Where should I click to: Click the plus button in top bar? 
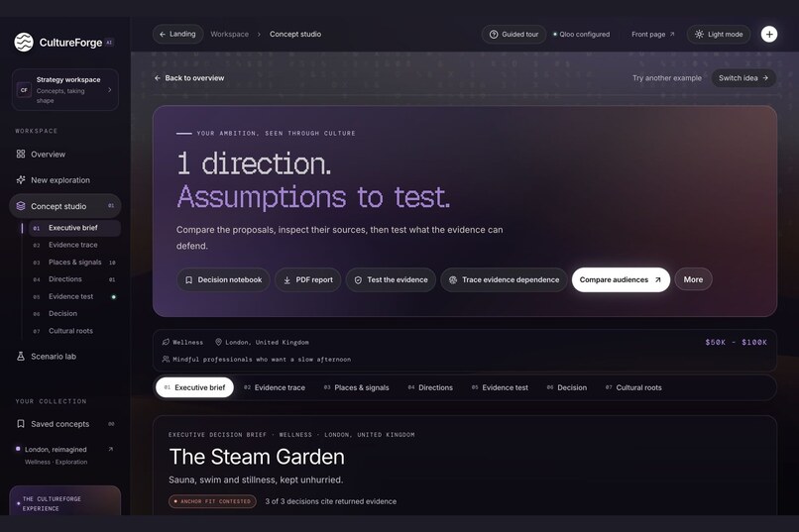pos(769,34)
